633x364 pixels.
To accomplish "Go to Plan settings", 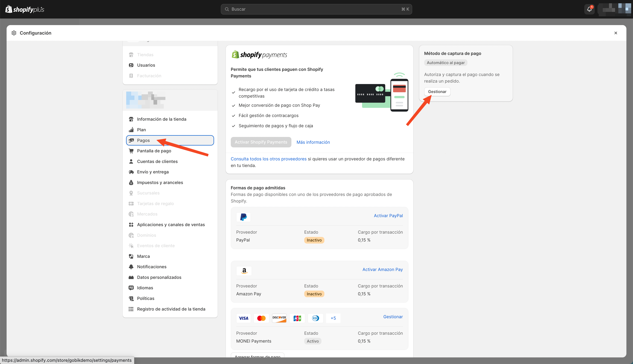I will pyautogui.click(x=170, y=130).
